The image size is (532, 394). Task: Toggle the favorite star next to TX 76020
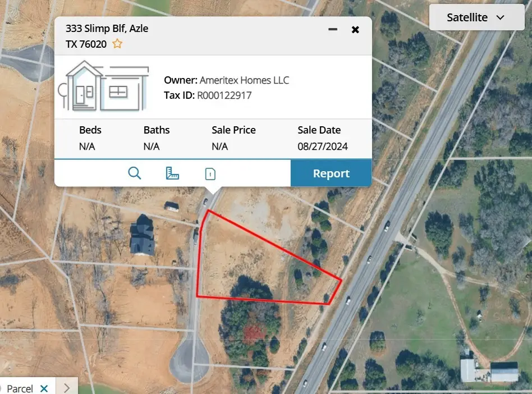click(x=117, y=43)
